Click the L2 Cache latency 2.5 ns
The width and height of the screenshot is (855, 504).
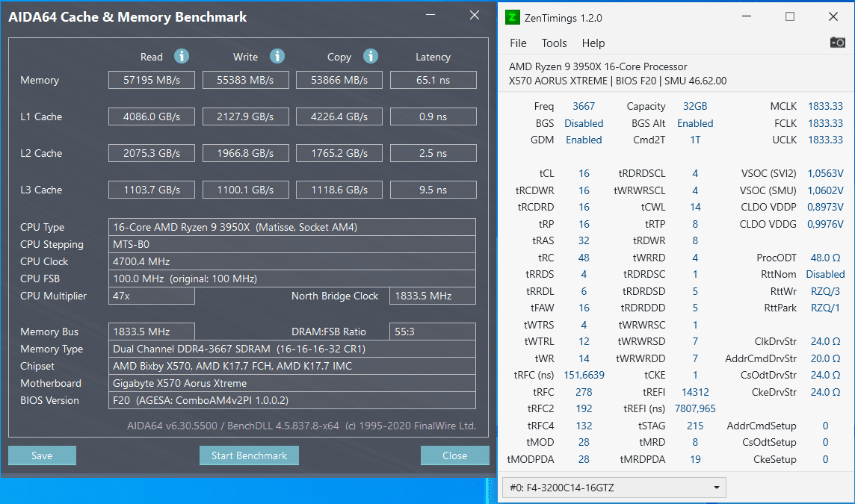pyautogui.click(x=433, y=153)
